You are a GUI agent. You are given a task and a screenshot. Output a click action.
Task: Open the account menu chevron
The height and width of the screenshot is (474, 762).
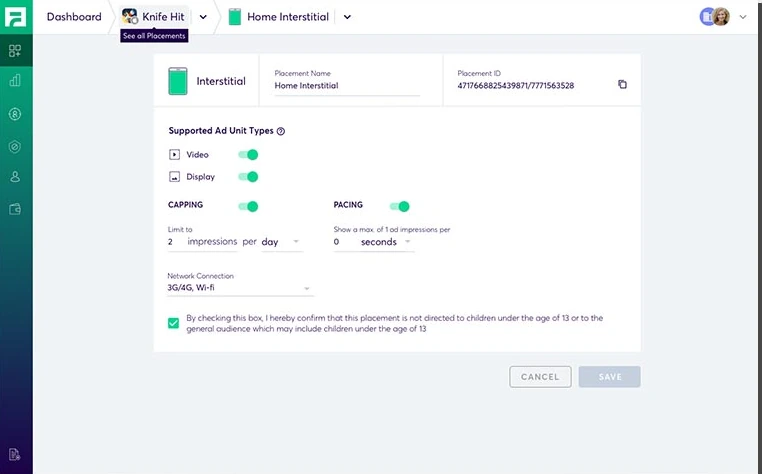click(x=743, y=17)
